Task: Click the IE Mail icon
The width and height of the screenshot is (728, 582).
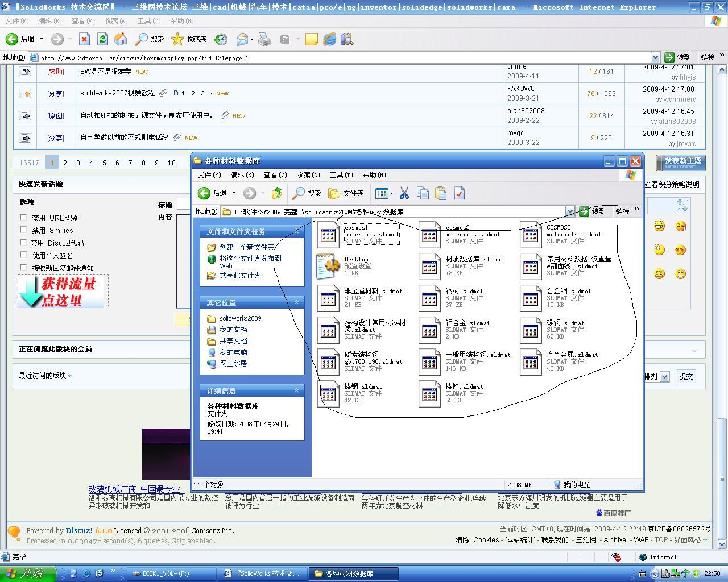Action: tap(242, 39)
